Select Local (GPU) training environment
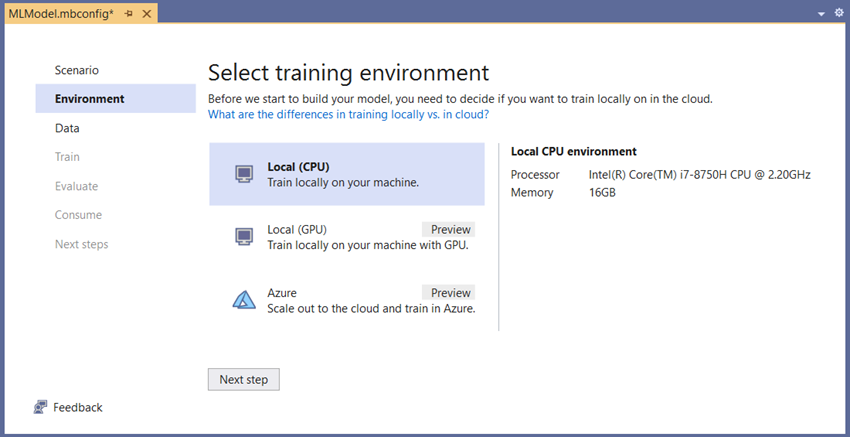Viewport: 850px width, 437px height. pyautogui.click(x=347, y=237)
